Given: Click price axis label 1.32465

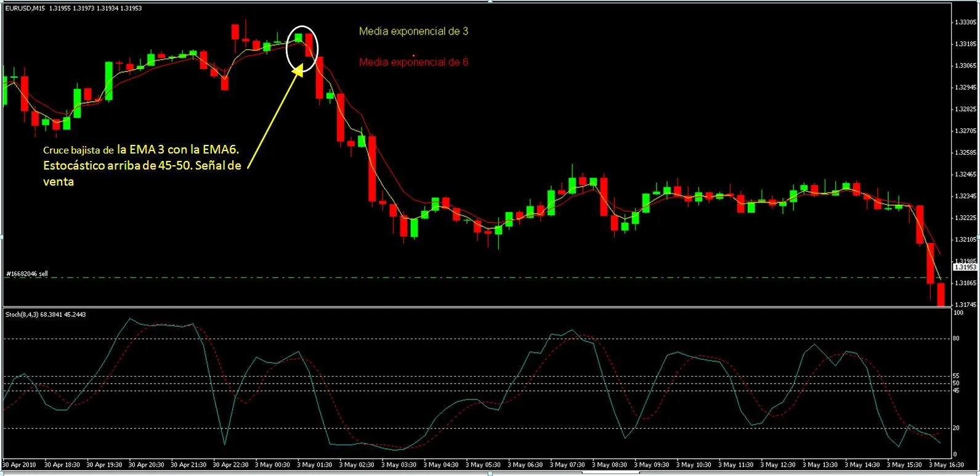Looking at the screenshot, I should tap(965, 174).
